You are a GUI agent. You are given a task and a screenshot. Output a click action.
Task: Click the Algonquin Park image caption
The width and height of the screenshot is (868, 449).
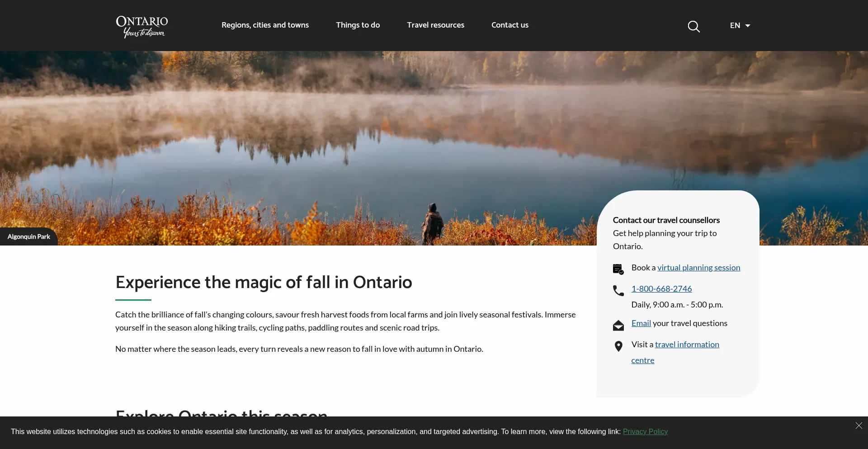[28, 236]
